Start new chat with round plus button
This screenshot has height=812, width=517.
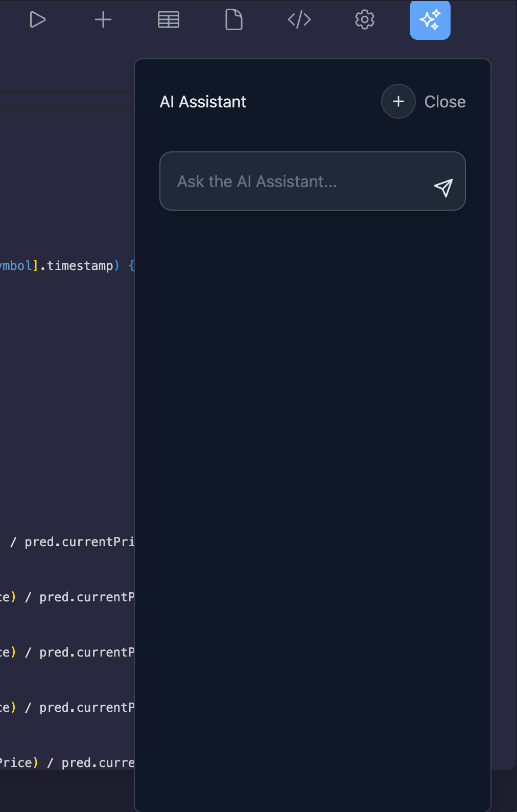coord(398,101)
